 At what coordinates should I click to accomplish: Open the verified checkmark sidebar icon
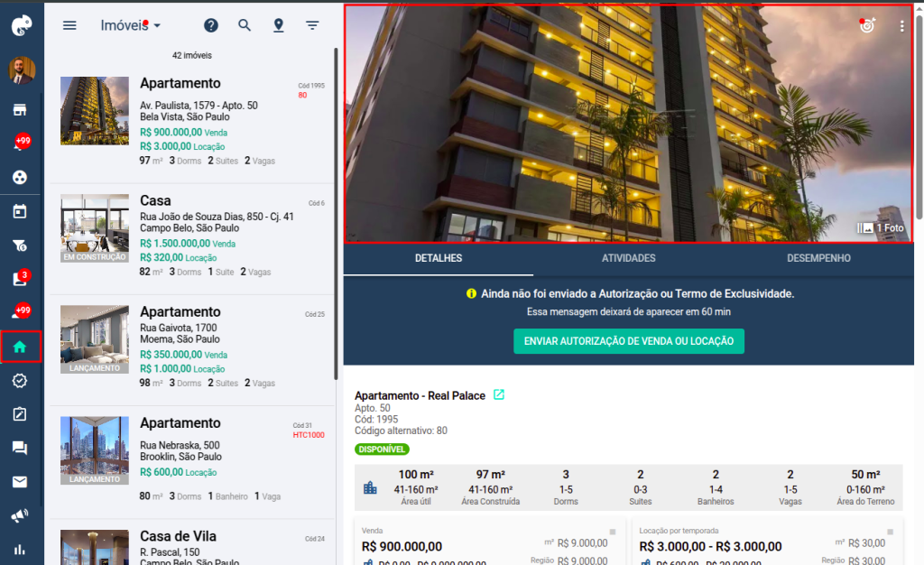(20, 381)
